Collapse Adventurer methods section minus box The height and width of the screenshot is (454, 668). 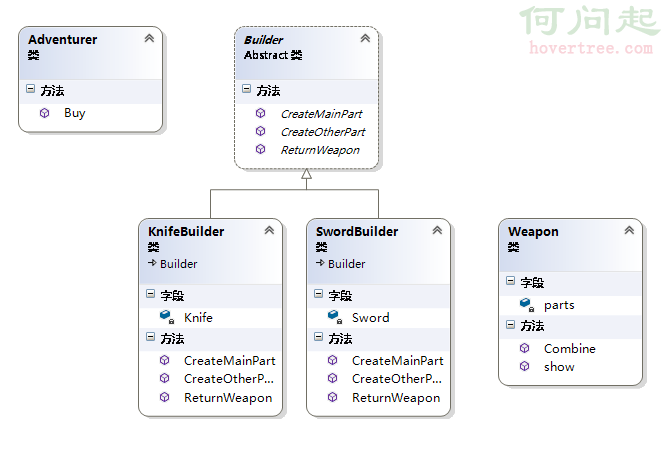pos(30,89)
